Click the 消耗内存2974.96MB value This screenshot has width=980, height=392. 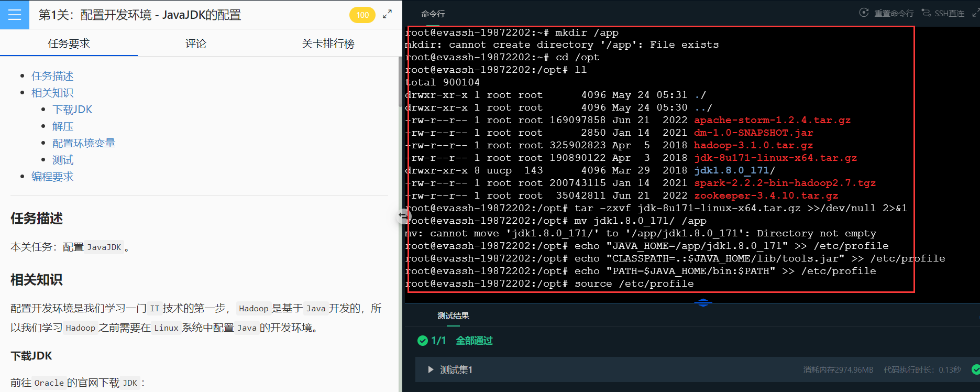(x=838, y=370)
